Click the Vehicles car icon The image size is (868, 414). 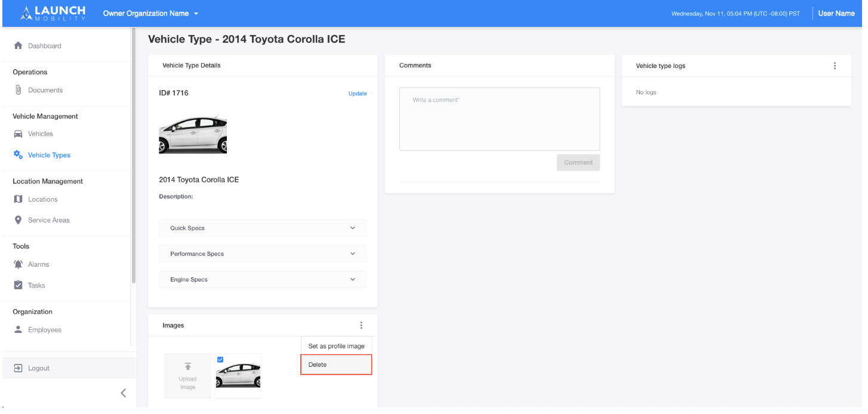tap(18, 134)
